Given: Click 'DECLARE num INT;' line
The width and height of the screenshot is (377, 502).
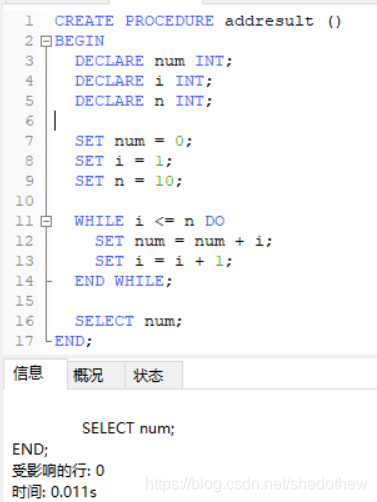Looking at the screenshot, I should tap(153, 61).
